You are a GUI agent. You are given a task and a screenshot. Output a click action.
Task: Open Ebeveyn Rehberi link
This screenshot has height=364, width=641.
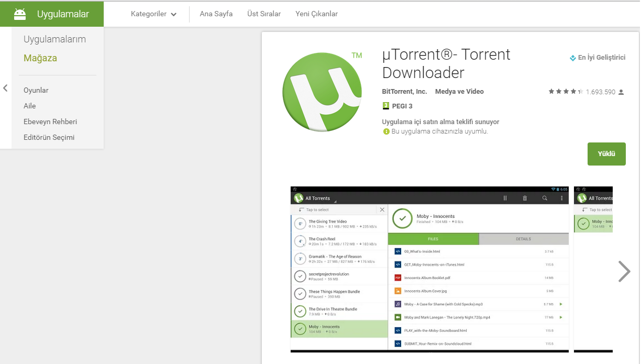coord(50,122)
